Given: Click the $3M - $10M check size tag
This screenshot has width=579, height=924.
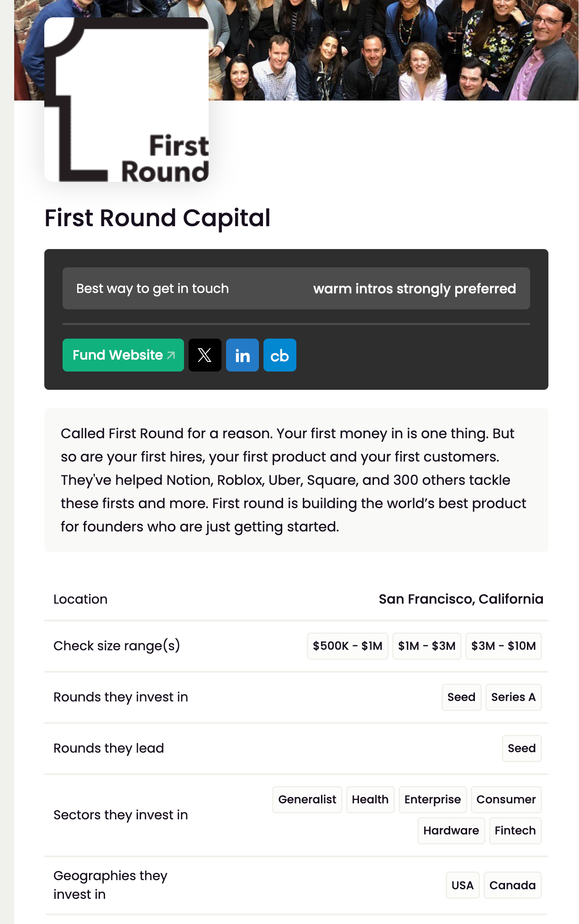Looking at the screenshot, I should pos(503,646).
